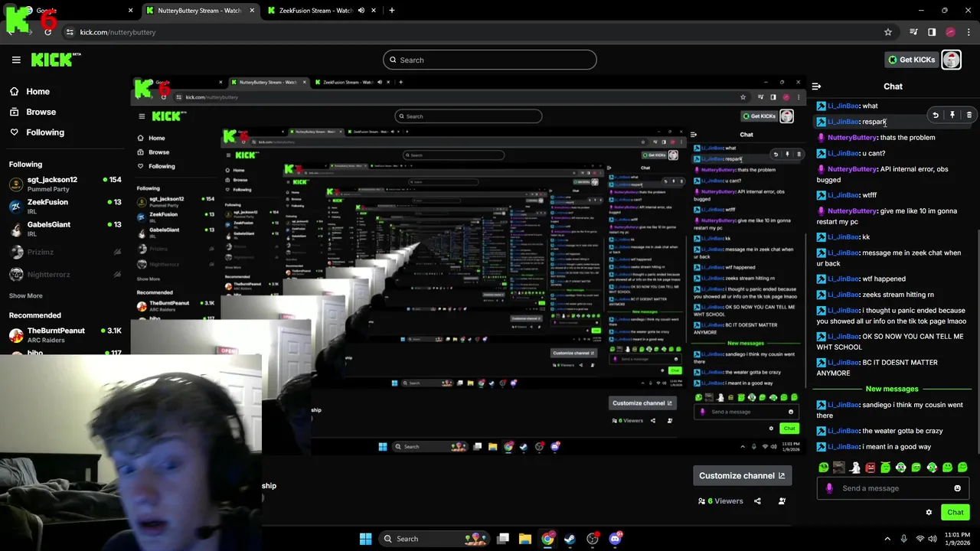Open OBS Studio from the taskbar

click(x=593, y=539)
